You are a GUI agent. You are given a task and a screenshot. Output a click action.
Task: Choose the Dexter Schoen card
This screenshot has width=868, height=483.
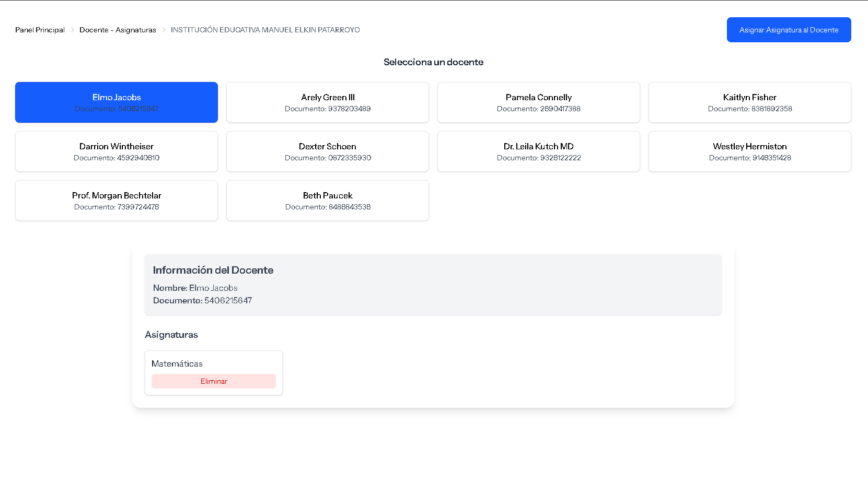(x=328, y=151)
